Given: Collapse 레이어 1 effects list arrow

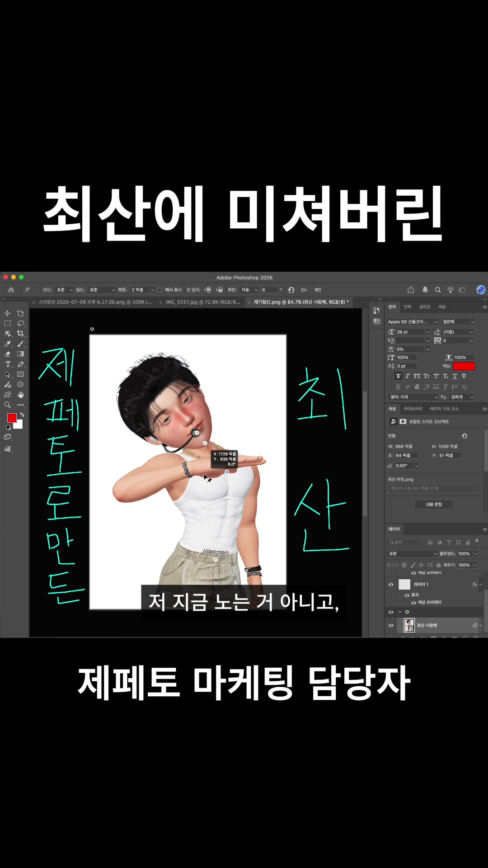Looking at the screenshot, I should [x=481, y=585].
